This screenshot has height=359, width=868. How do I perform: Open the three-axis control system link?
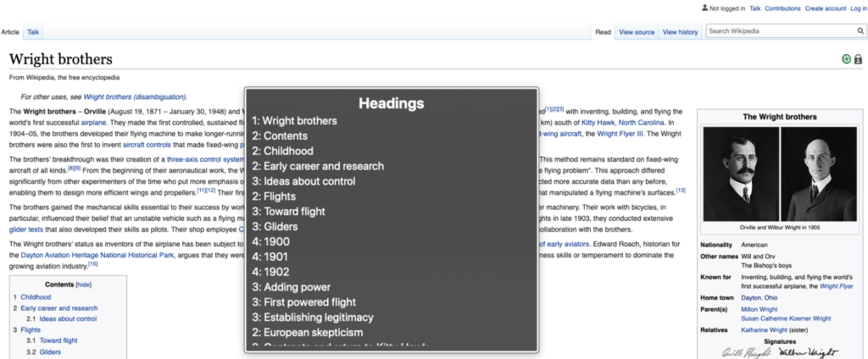pyautogui.click(x=205, y=159)
